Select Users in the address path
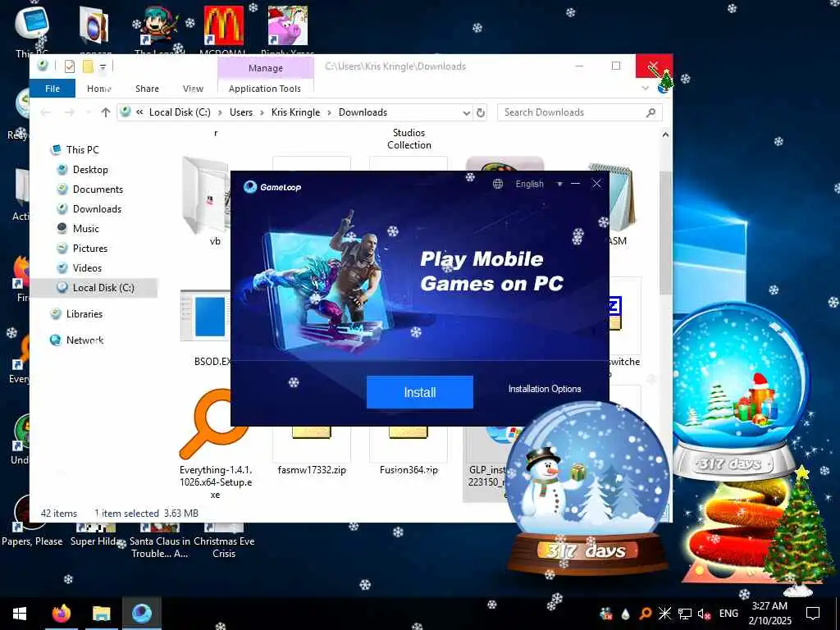The image size is (840, 630). pos(241,112)
